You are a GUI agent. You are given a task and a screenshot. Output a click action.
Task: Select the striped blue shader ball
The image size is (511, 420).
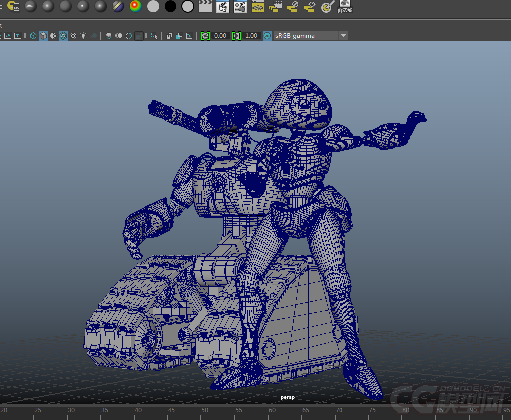[x=118, y=6]
